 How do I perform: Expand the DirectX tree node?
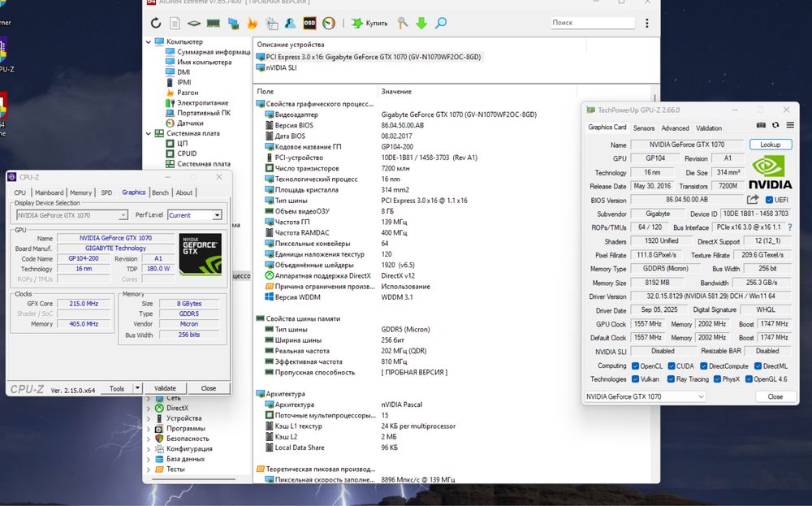[x=149, y=408]
